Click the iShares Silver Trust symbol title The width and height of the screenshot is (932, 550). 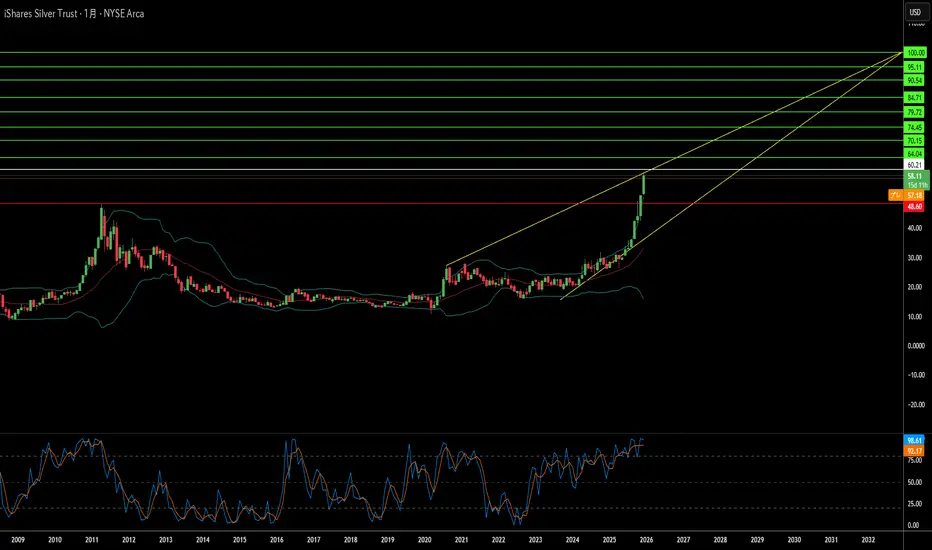[40, 13]
